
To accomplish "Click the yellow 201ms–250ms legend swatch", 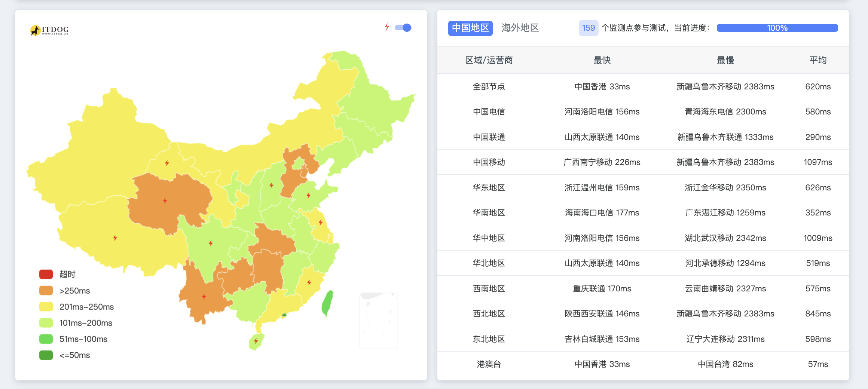I will pyautogui.click(x=46, y=307).
